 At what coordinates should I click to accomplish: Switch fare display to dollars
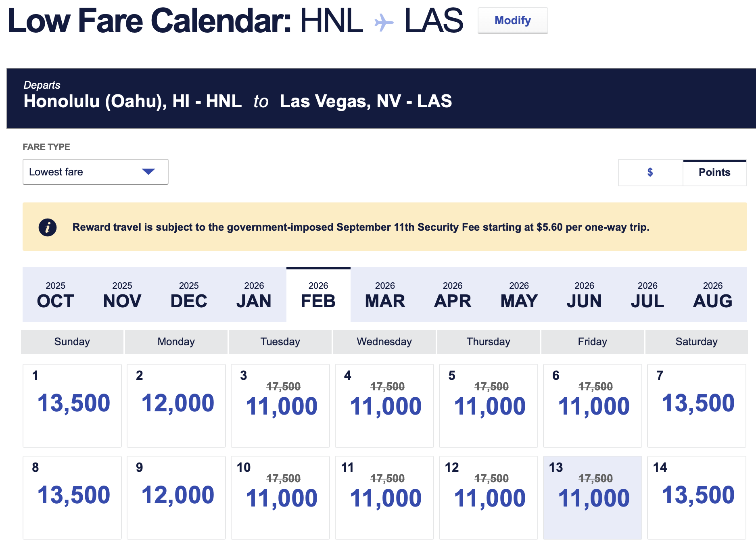650,173
